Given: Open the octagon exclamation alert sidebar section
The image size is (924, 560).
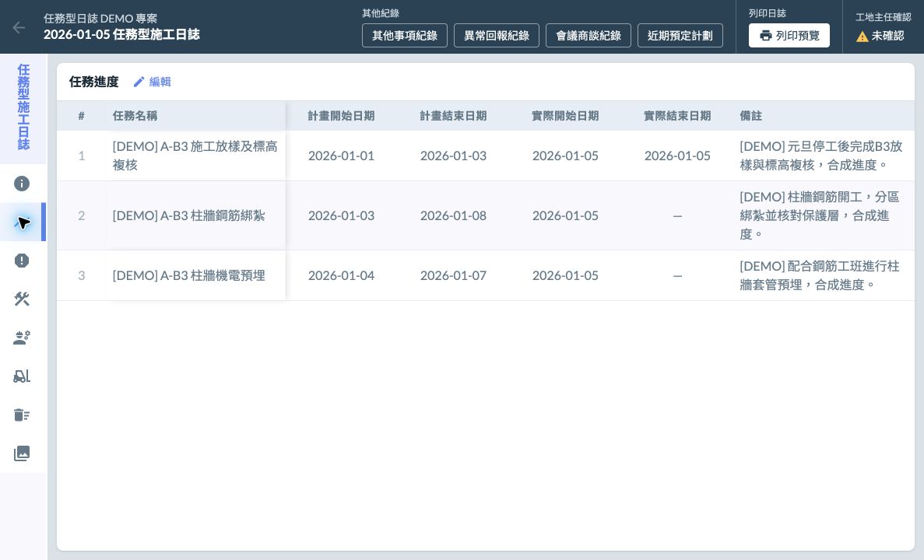Looking at the screenshot, I should 22,261.
